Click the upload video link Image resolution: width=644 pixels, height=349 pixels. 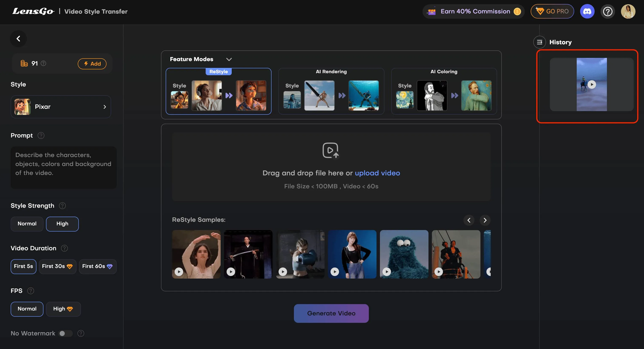[377, 173]
